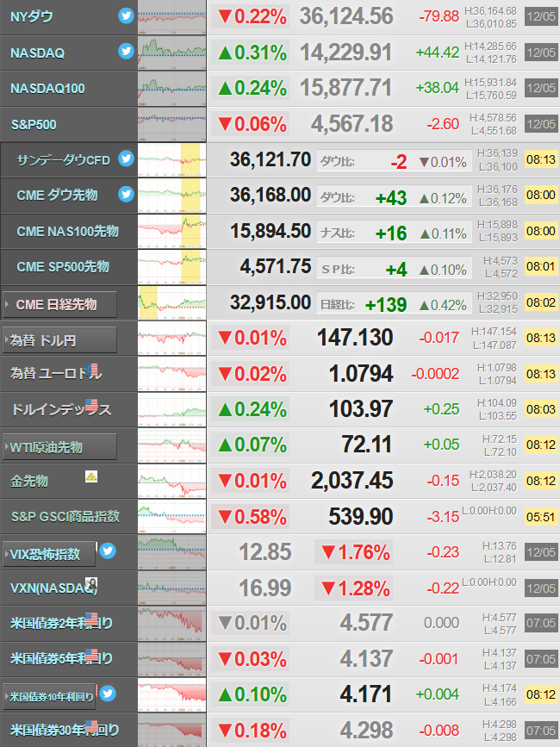Click the Twitter icon next to NASDAQ
Viewport: 560px width, 747px height.
click(x=126, y=51)
